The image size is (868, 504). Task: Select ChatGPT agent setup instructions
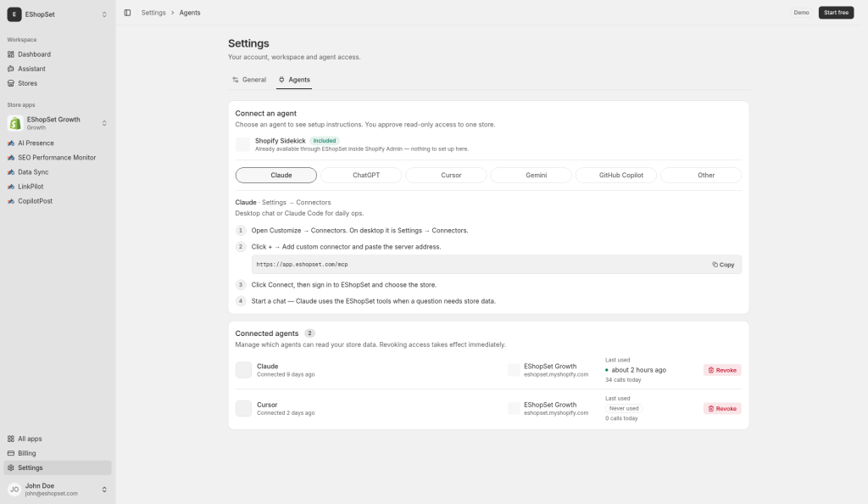click(361, 175)
